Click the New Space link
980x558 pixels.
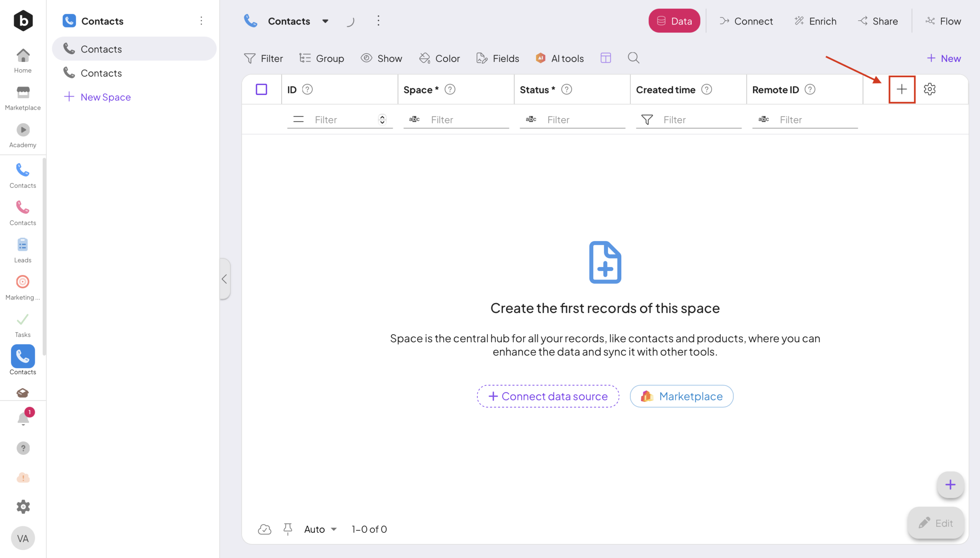pos(97,97)
